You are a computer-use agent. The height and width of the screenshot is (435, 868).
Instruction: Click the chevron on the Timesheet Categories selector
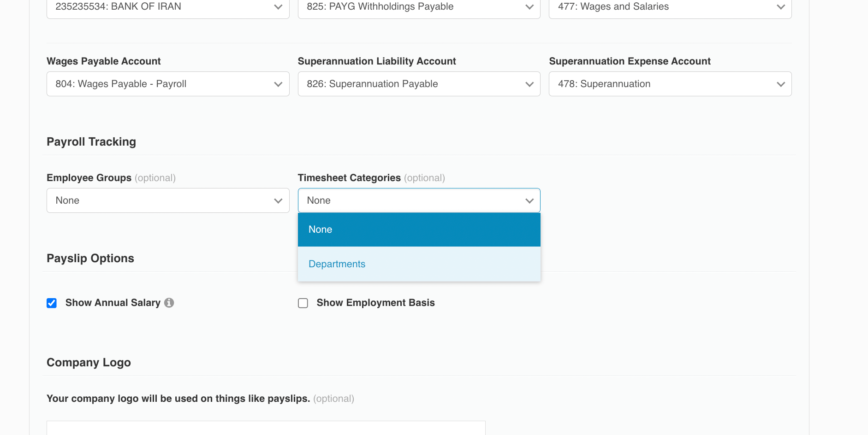529,200
